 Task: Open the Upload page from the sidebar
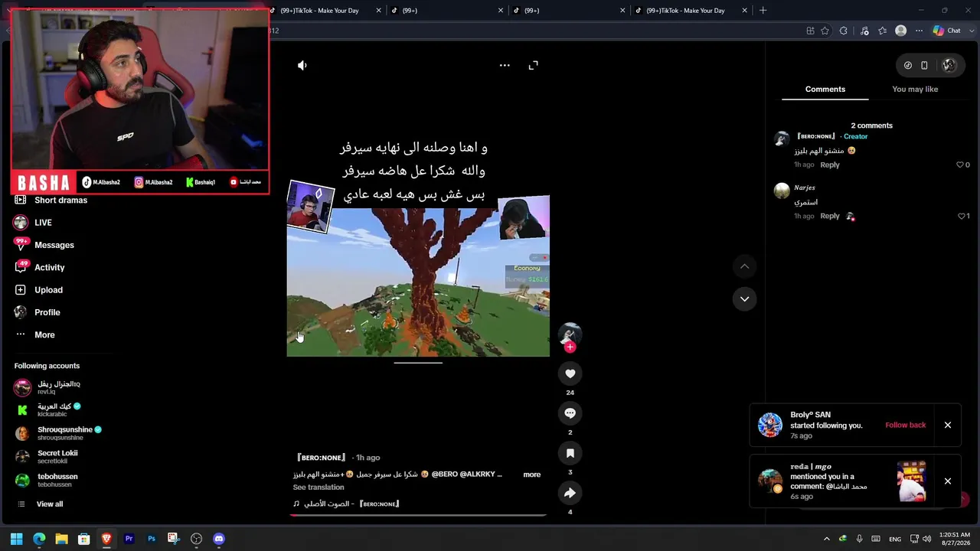click(x=48, y=290)
